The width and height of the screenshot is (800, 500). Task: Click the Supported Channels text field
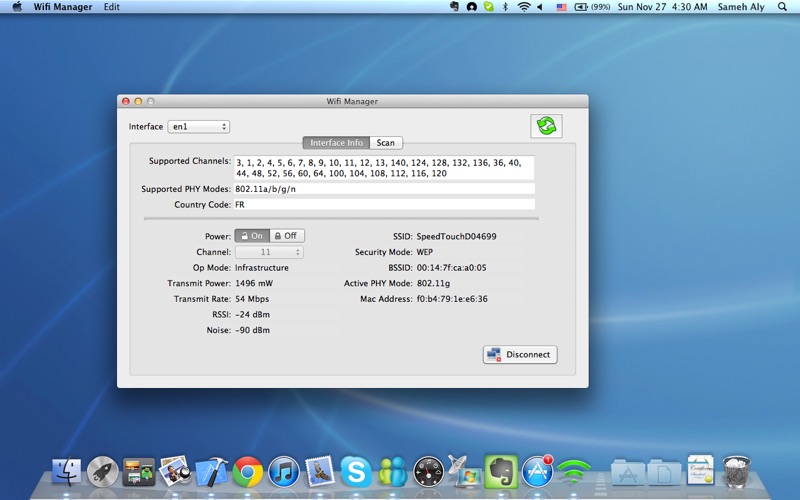[383, 167]
